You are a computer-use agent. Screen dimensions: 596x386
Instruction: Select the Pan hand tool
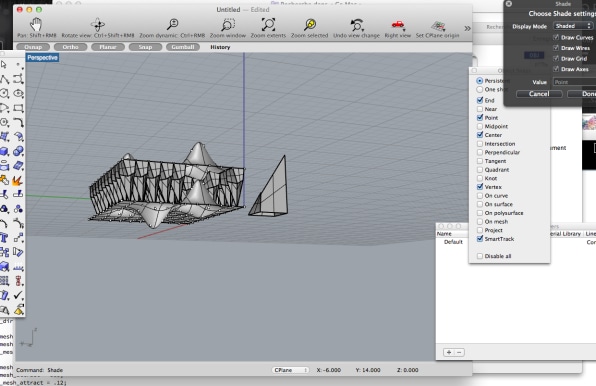click(36, 25)
